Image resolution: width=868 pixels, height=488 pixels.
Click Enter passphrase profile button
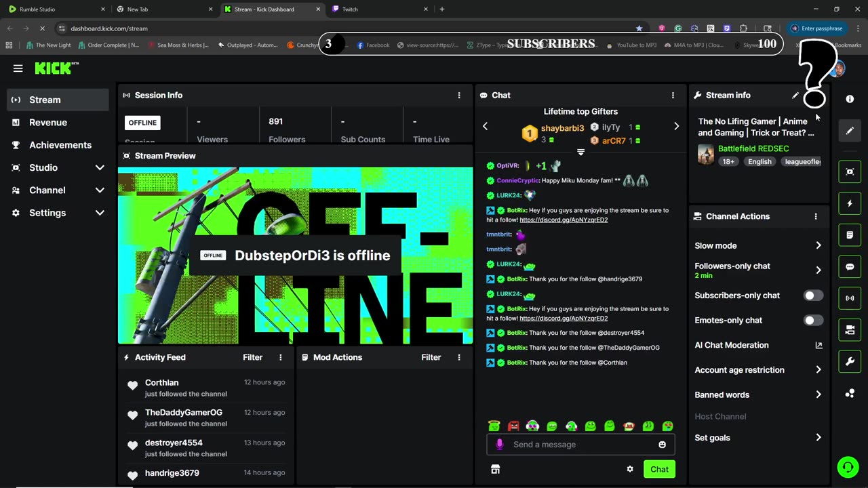coord(817,28)
